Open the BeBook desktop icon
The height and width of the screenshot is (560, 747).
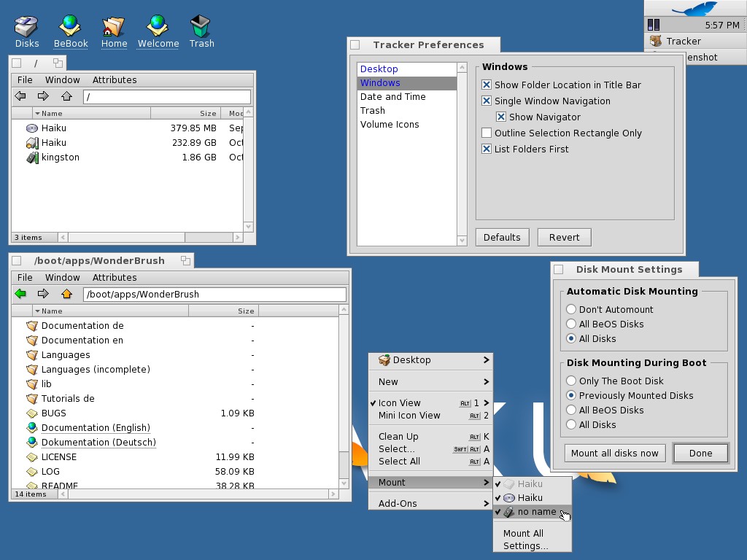71,28
